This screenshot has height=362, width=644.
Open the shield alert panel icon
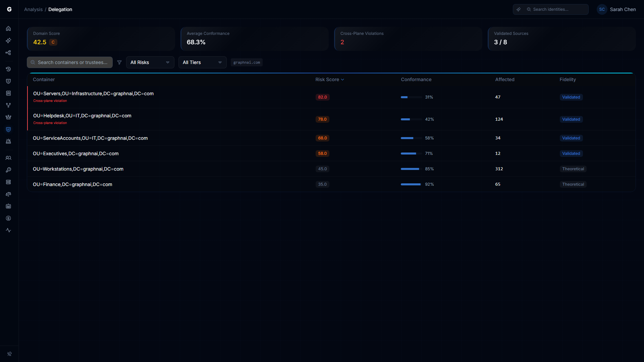point(8,81)
